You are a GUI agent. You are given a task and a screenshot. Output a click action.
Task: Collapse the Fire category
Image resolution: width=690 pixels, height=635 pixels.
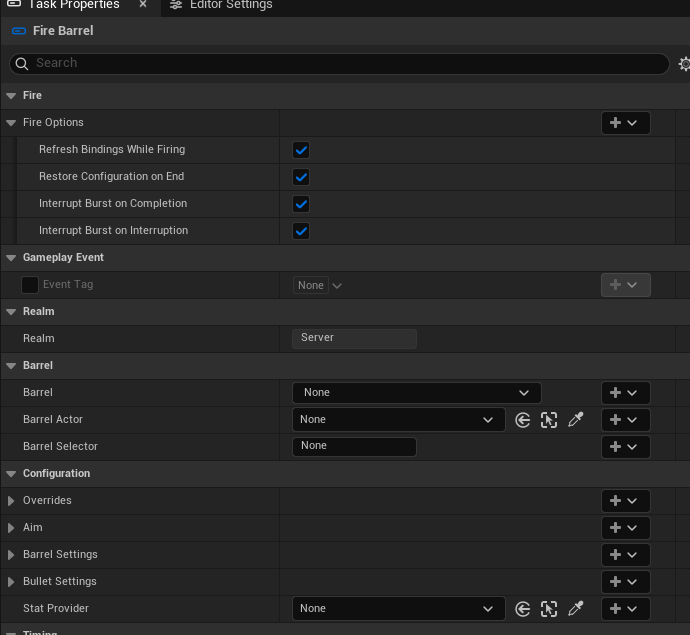pyautogui.click(x=11, y=96)
